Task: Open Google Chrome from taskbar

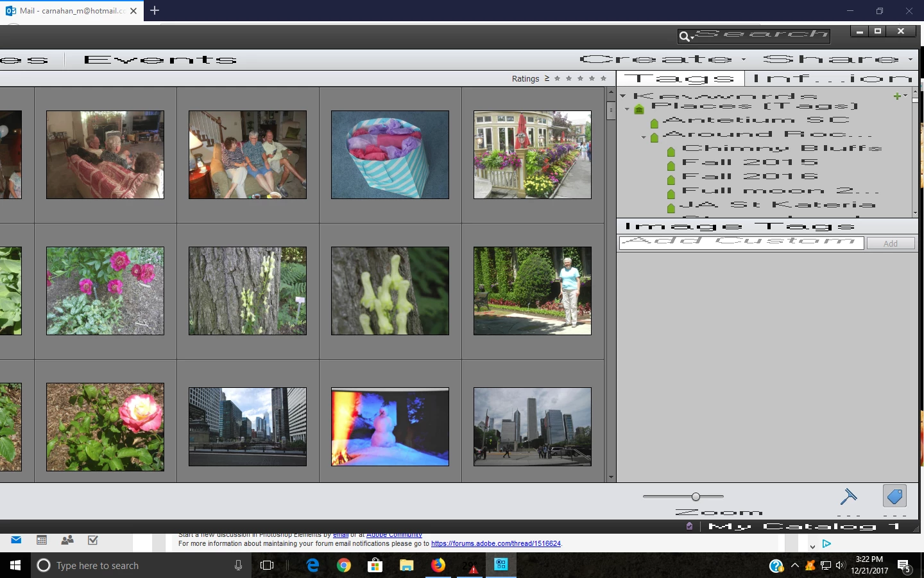Action: coord(344,565)
